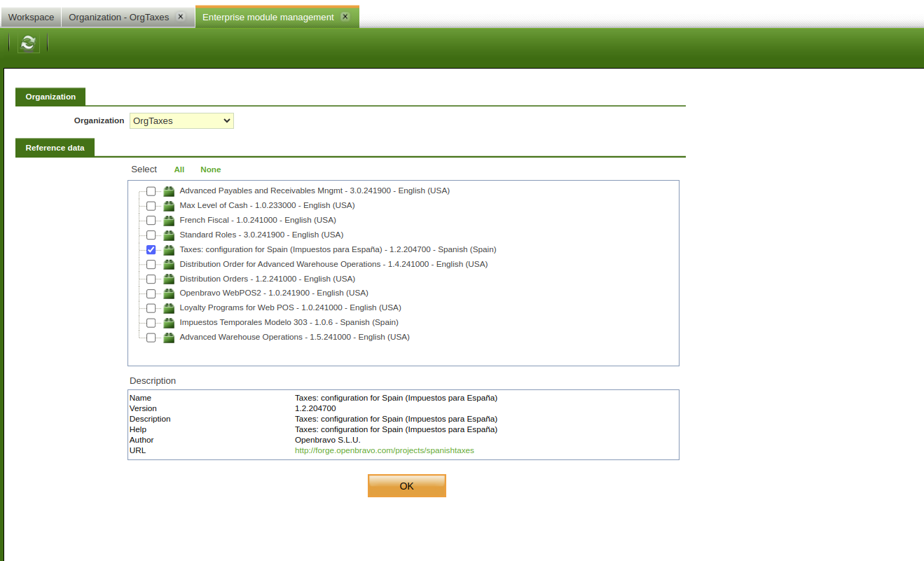Select Taxes configuration for Spain row text
The width and height of the screenshot is (924, 561).
coord(338,249)
